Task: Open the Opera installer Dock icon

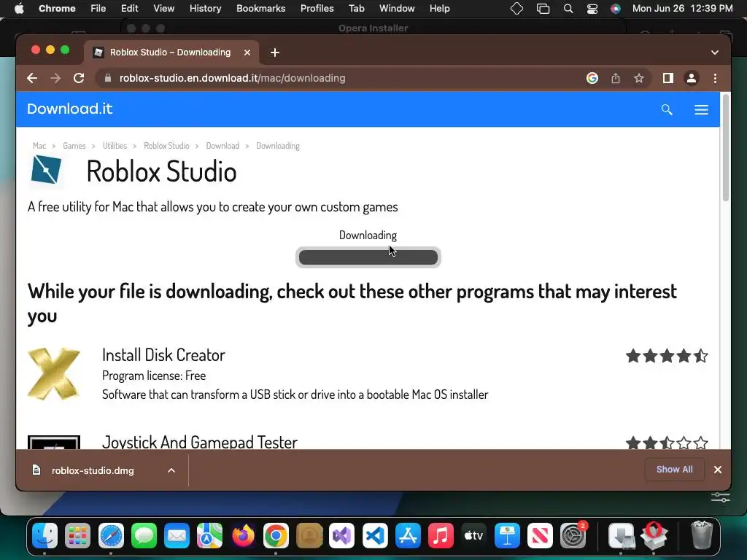Action: click(654, 536)
